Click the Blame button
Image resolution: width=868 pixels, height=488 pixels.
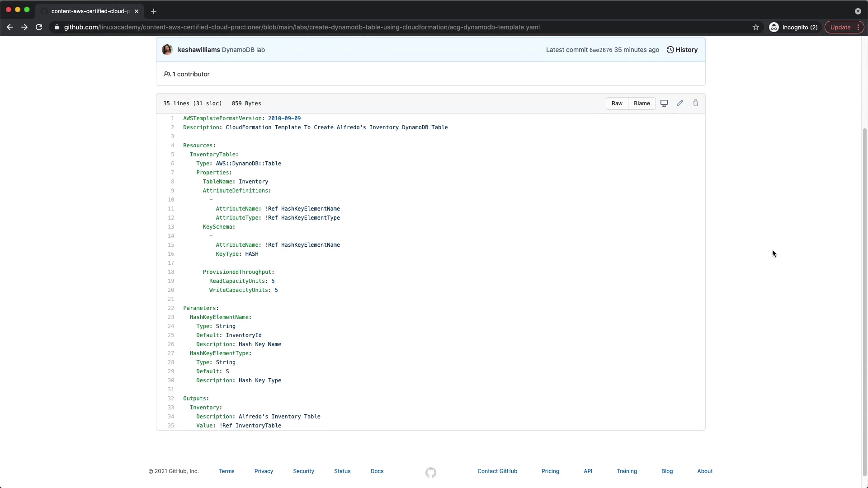point(642,103)
